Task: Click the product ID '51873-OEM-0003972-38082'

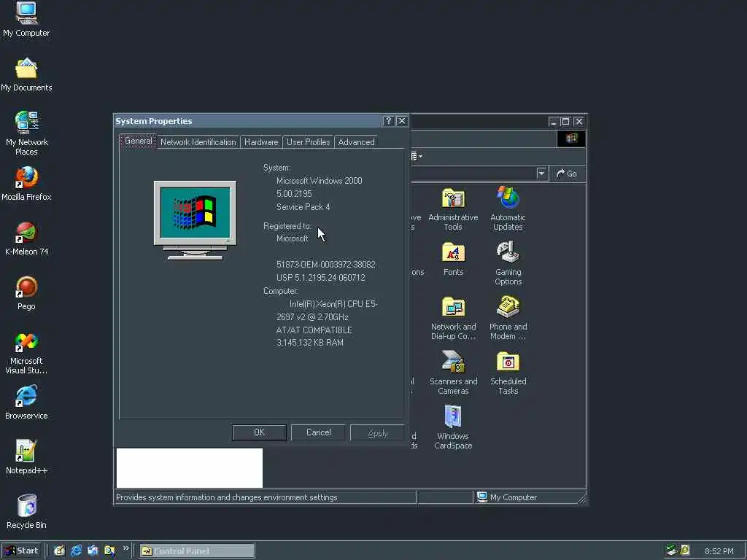Action: 326,264
